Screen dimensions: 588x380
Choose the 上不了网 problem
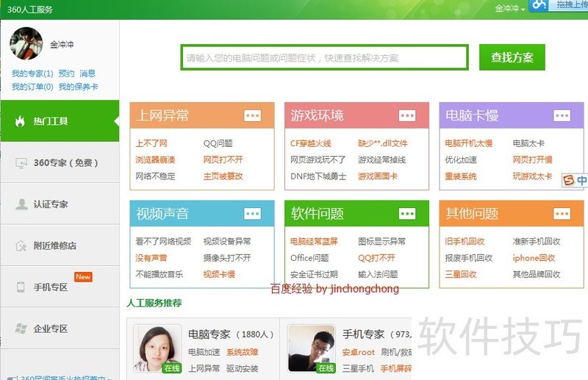click(x=151, y=143)
